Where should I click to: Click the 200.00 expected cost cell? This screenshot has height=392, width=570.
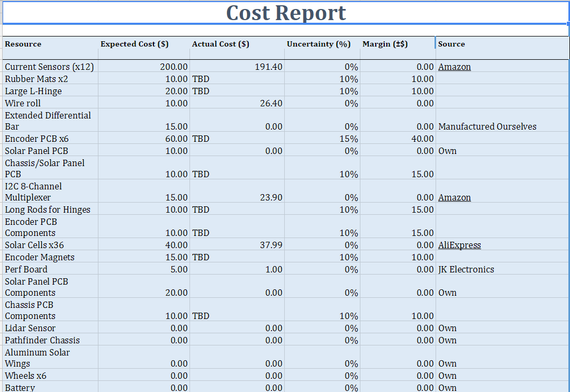pyautogui.click(x=144, y=67)
